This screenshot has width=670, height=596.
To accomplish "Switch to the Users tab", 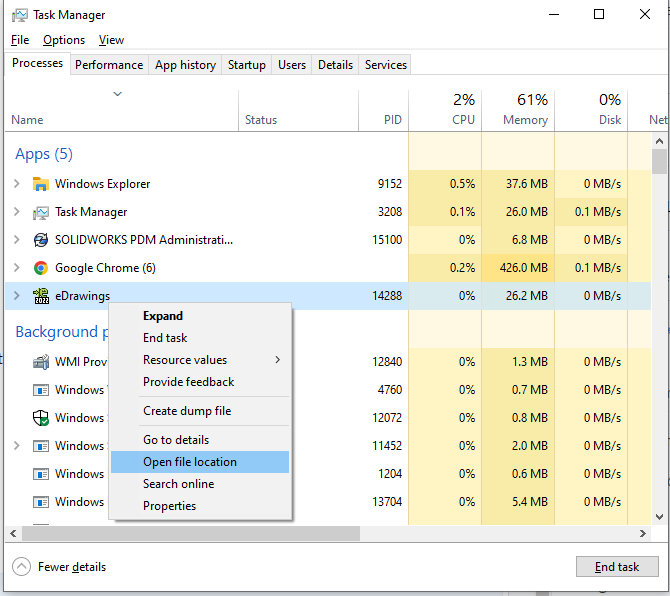I will (x=292, y=65).
